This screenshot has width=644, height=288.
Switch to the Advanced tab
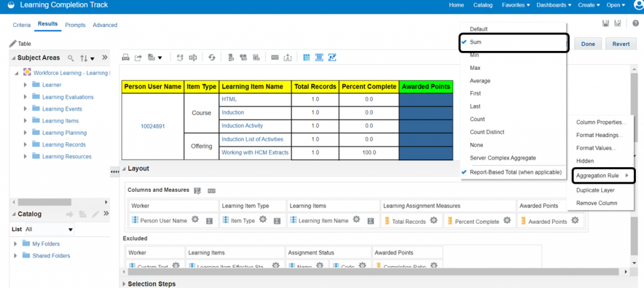105,25
